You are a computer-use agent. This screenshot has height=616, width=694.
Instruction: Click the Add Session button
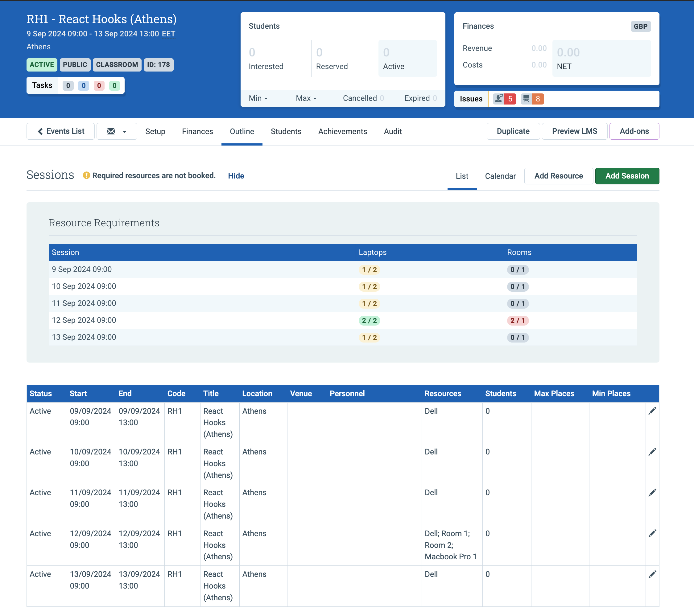[x=627, y=176]
